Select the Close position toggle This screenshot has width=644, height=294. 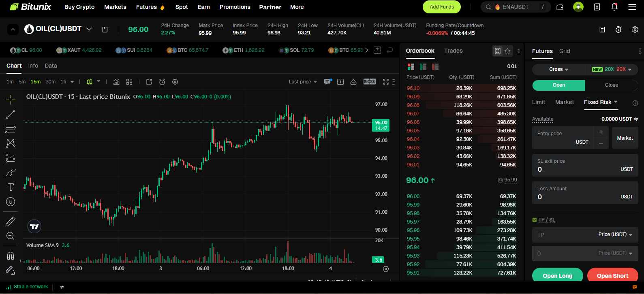pyautogui.click(x=612, y=85)
